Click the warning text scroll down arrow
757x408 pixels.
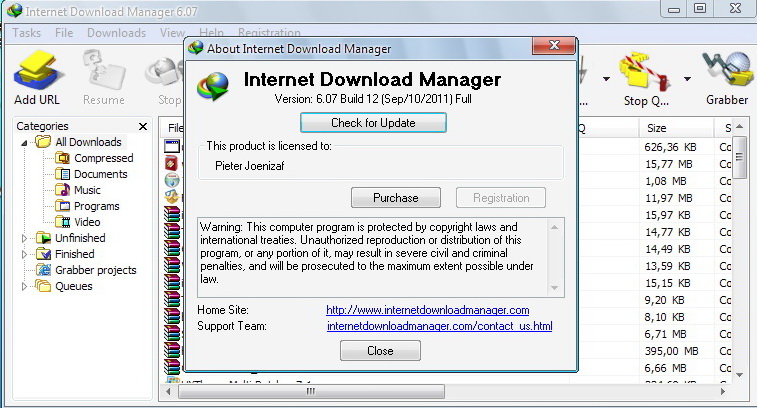click(554, 288)
